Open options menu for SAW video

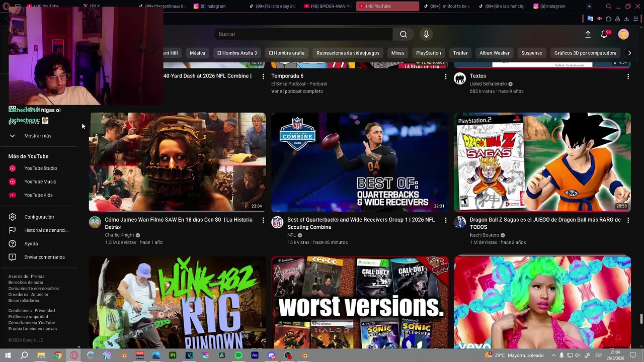[263, 220]
